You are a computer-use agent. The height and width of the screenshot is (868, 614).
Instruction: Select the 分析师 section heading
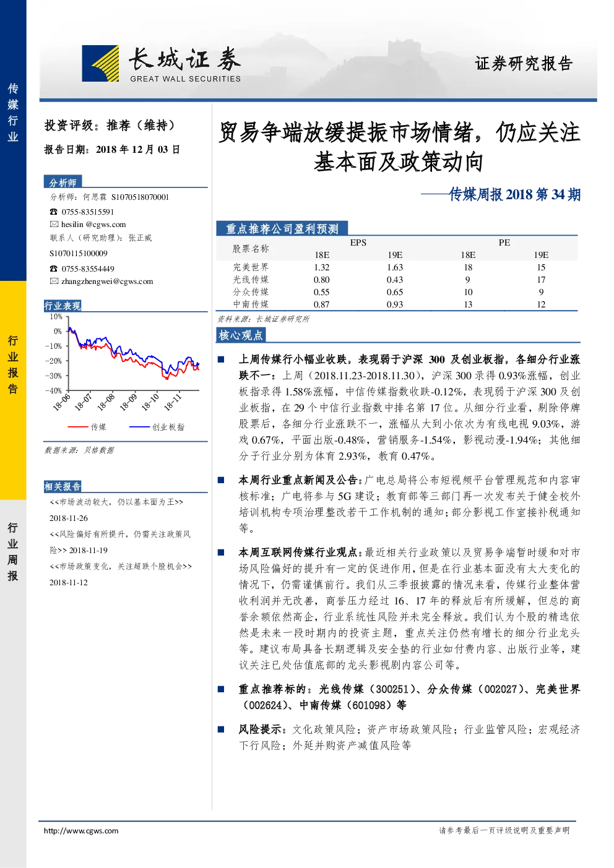point(63,183)
